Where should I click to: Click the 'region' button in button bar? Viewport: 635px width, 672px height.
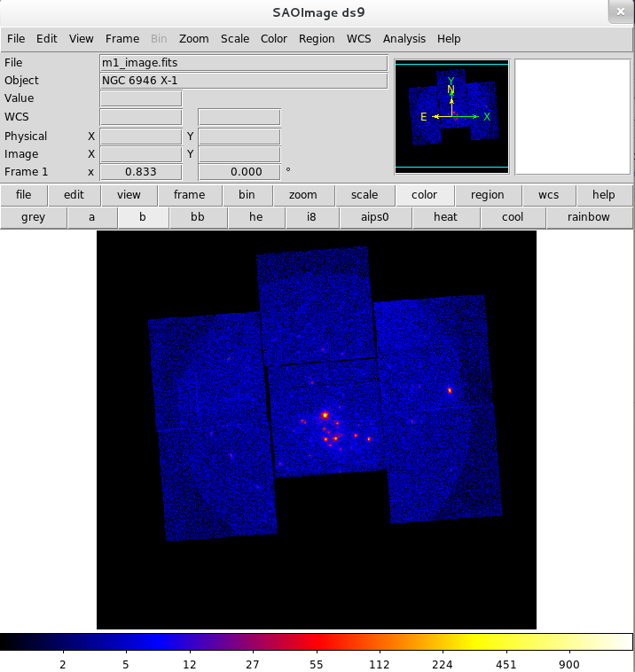[488, 194]
